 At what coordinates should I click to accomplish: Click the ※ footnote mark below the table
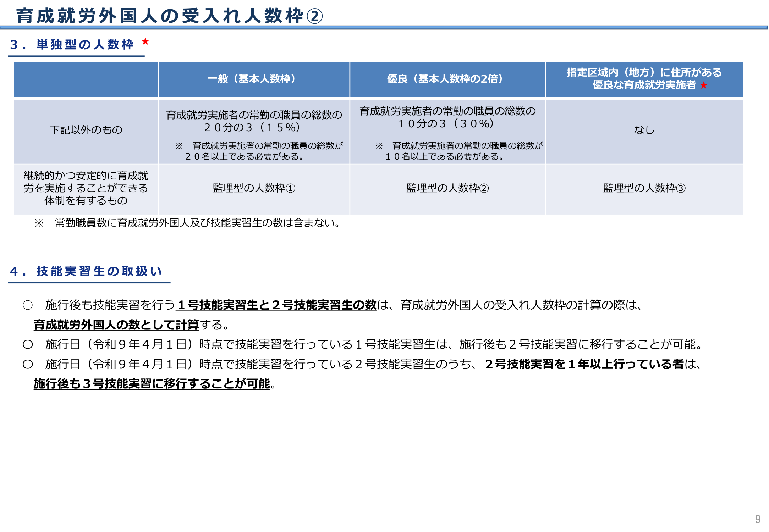tap(39, 223)
